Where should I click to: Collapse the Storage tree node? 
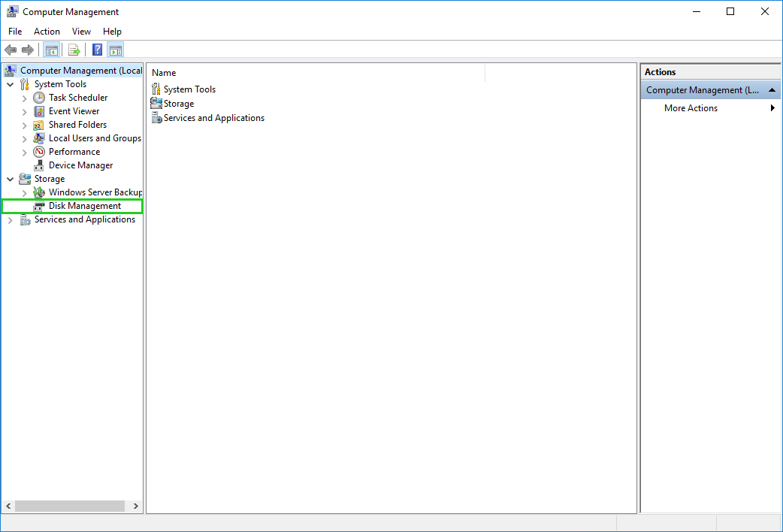pyautogui.click(x=11, y=180)
